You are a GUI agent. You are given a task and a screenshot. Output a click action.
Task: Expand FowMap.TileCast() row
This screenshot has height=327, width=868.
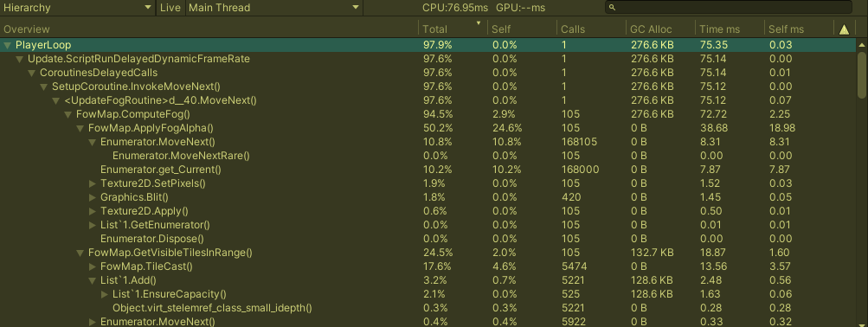click(x=93, y=266)
